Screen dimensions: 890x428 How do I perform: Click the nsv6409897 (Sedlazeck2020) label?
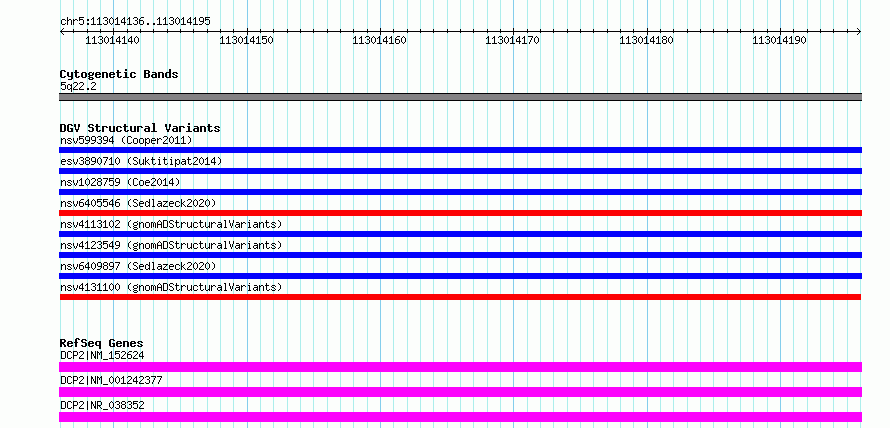click(138, 266)
